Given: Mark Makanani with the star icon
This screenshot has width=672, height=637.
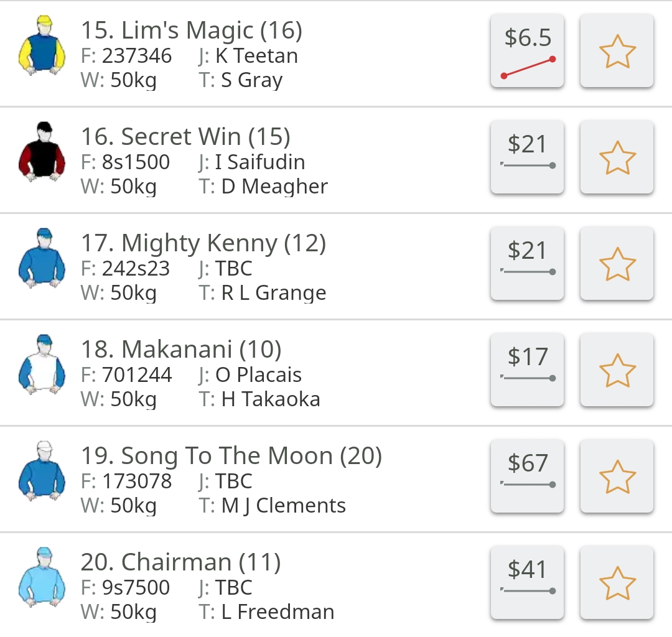Looking at the screenshot, I should 617,370.
